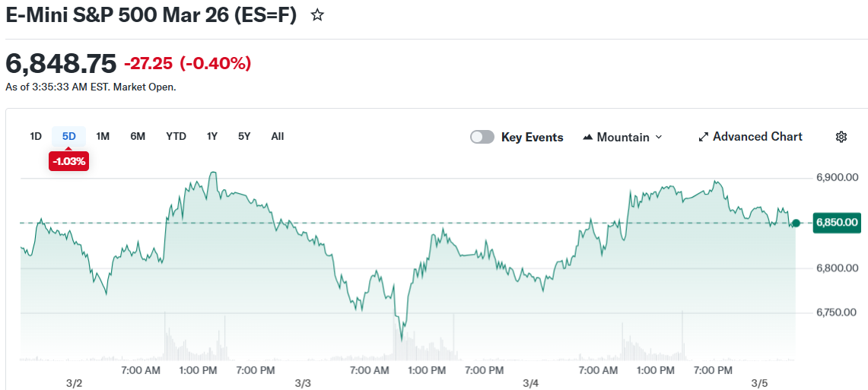Click the 'As of 3:35:33 AM EST' status line
This screenshot has height=390, width=868.
pyautogui.click(x=91, y=87)
